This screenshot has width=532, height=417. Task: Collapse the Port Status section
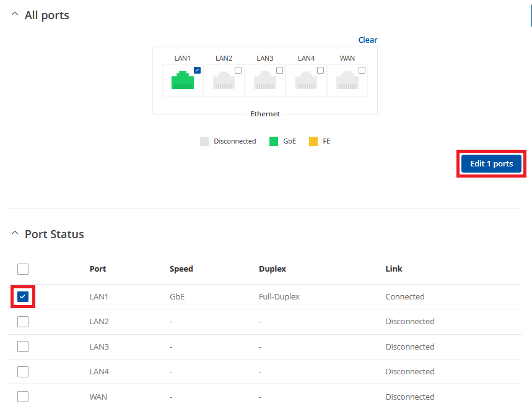[15, 234]
